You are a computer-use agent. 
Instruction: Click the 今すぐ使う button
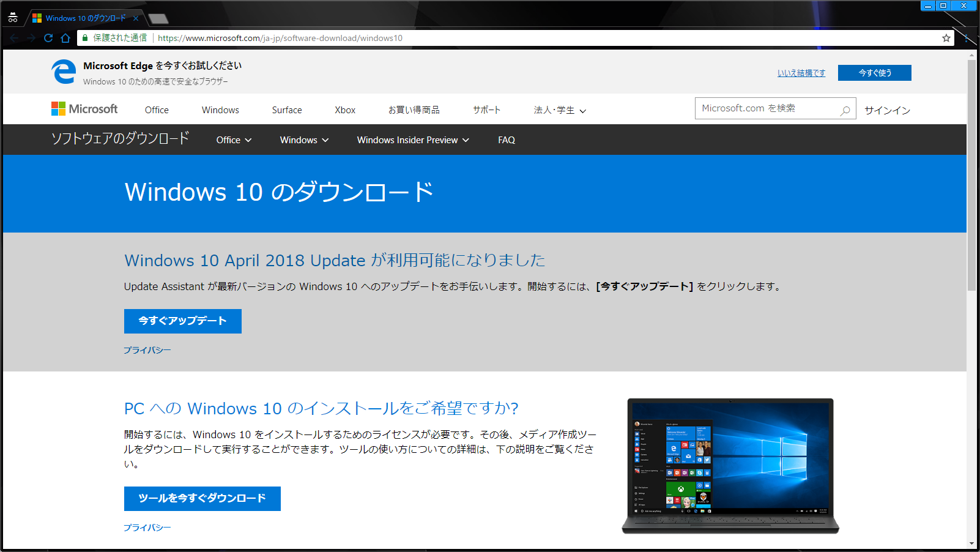point(875,73)
